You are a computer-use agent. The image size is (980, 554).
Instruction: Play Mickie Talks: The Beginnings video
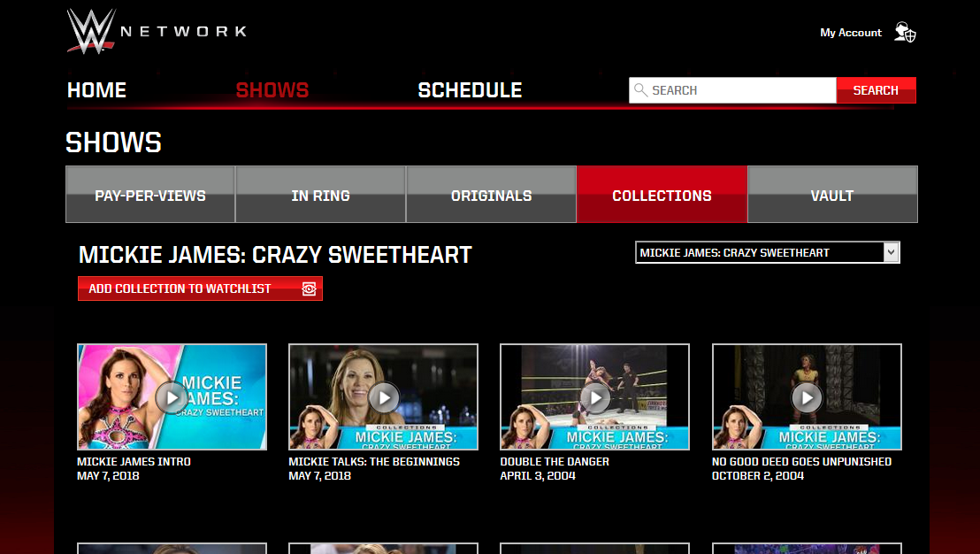pos(383,397)
